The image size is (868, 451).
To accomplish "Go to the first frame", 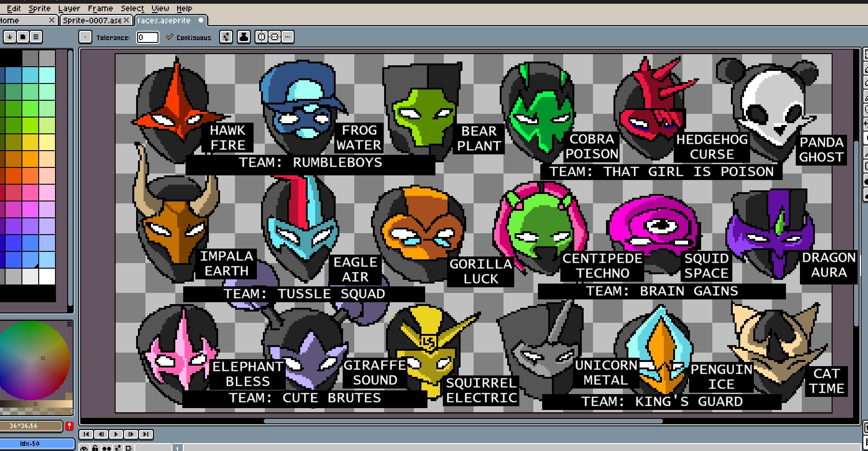I will pyautogui.click(x=86, y=434).
